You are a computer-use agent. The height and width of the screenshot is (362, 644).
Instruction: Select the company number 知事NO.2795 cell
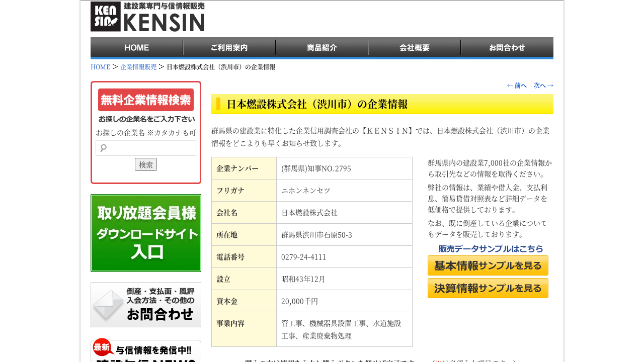[344, 168]
